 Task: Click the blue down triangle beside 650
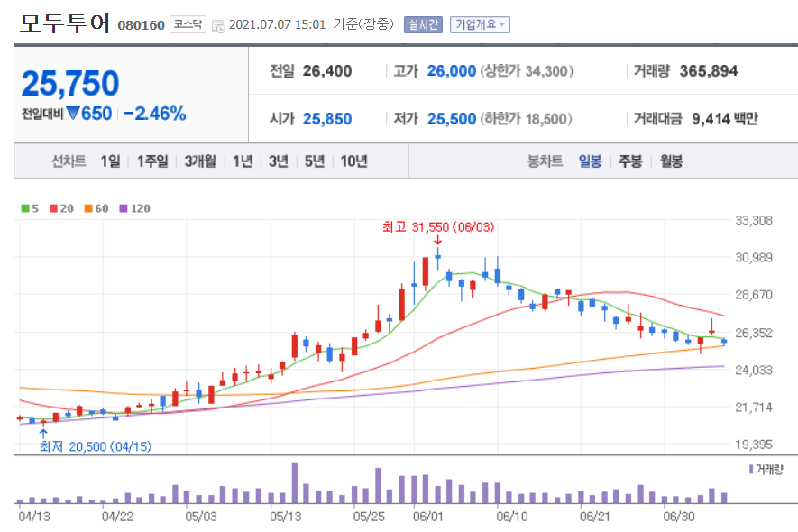[x=73, y=113]
